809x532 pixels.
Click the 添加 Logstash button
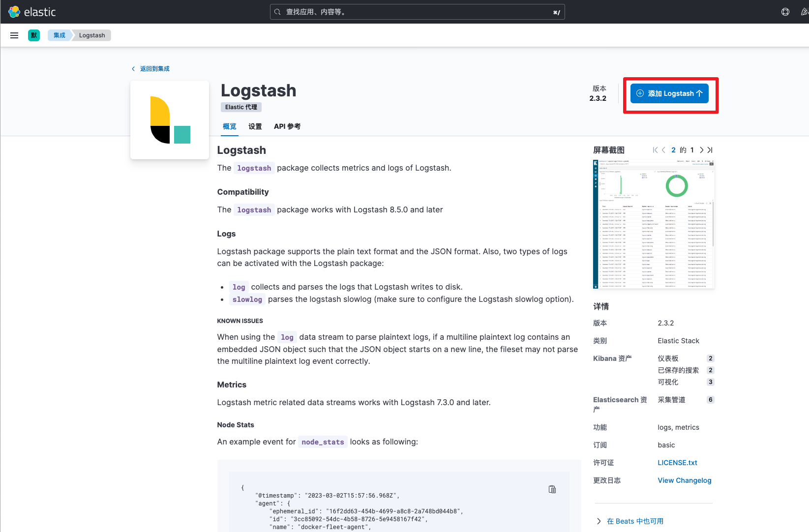click(669, 93)
